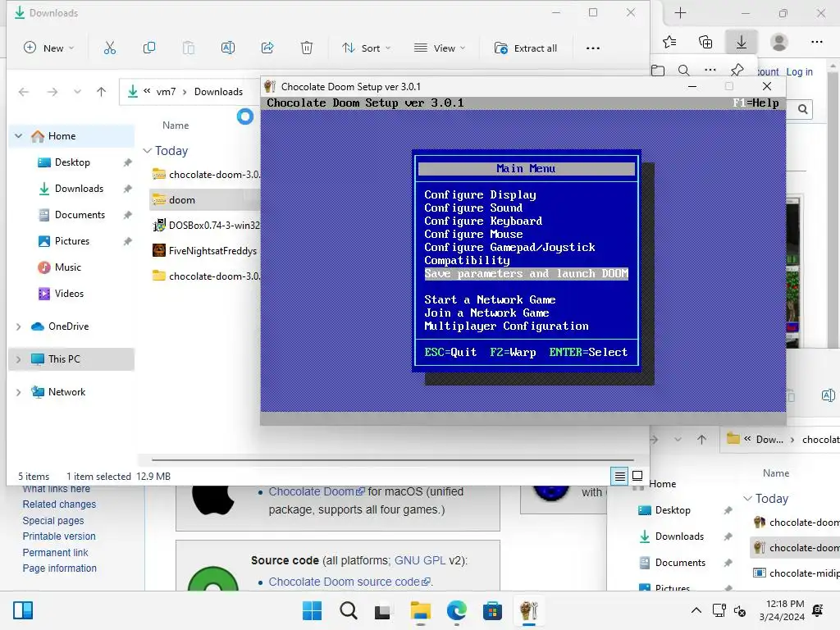Click the browser Collections icon
Image resolution: width=840 pixels, height=630 pixels.
[705, 42]
